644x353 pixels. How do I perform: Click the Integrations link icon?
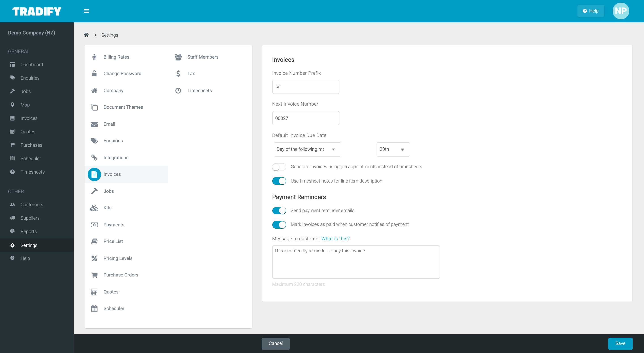tap(94, 158)
